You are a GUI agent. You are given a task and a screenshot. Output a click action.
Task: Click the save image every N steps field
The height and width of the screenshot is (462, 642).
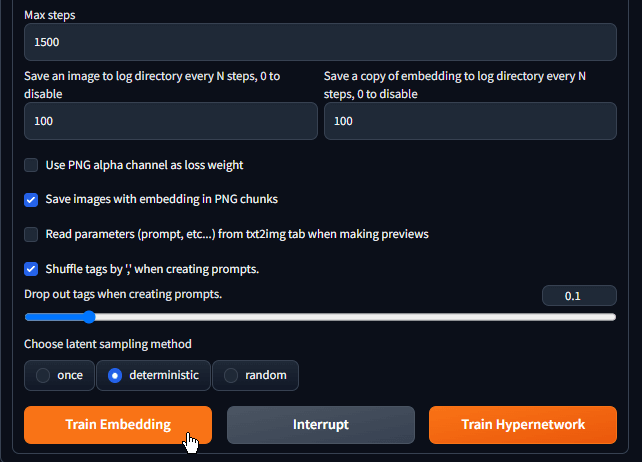(x=171, y=121)
